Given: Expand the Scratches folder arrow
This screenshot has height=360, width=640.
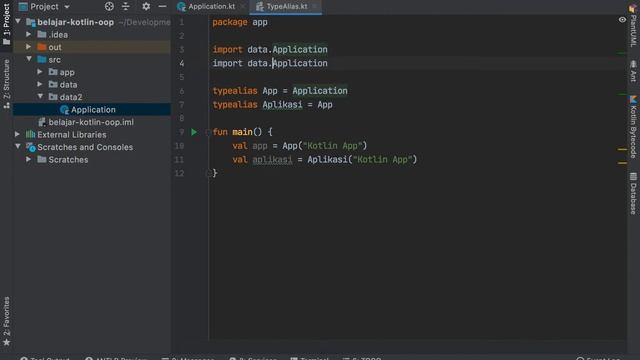Looking at the screenshot, I should [29, 159].
